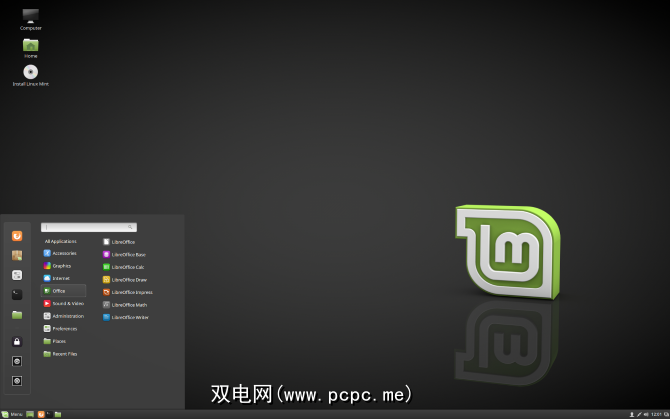Launch Software Manager in the favorites sidebar
The image size is (670, 419).
coord(17,255)
